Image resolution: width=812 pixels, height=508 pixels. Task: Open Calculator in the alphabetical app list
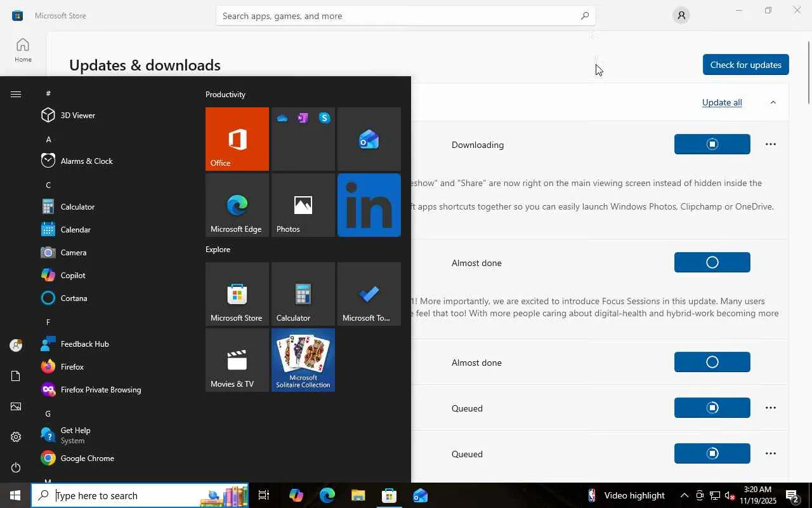click(114, 207)
